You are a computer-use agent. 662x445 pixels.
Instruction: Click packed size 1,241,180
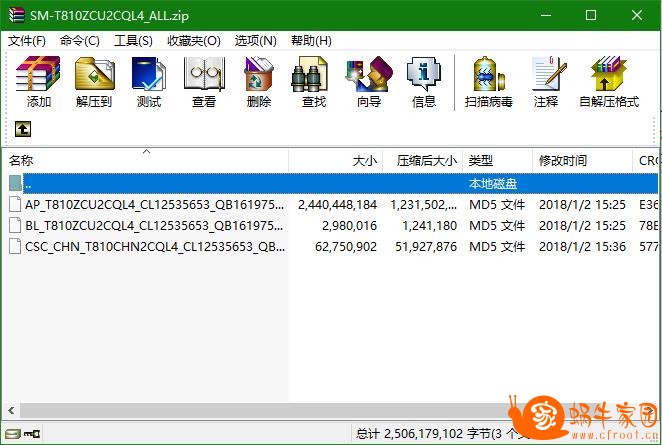tap(429, 226)
